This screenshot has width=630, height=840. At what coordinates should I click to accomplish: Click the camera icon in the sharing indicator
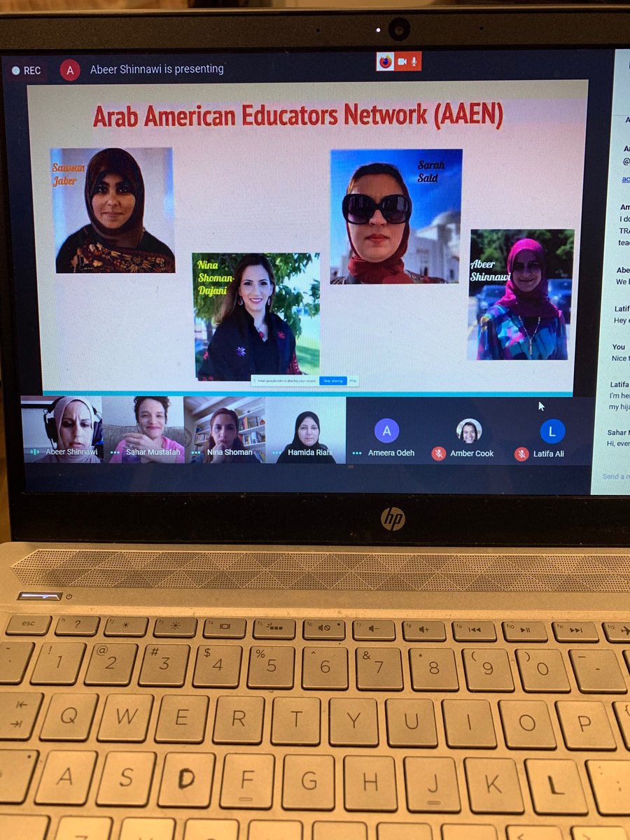coord(402,62)
